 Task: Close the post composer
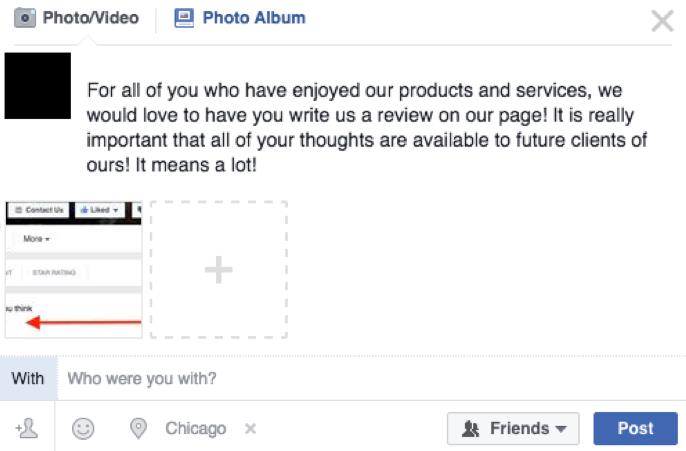[x=662, y=21]
